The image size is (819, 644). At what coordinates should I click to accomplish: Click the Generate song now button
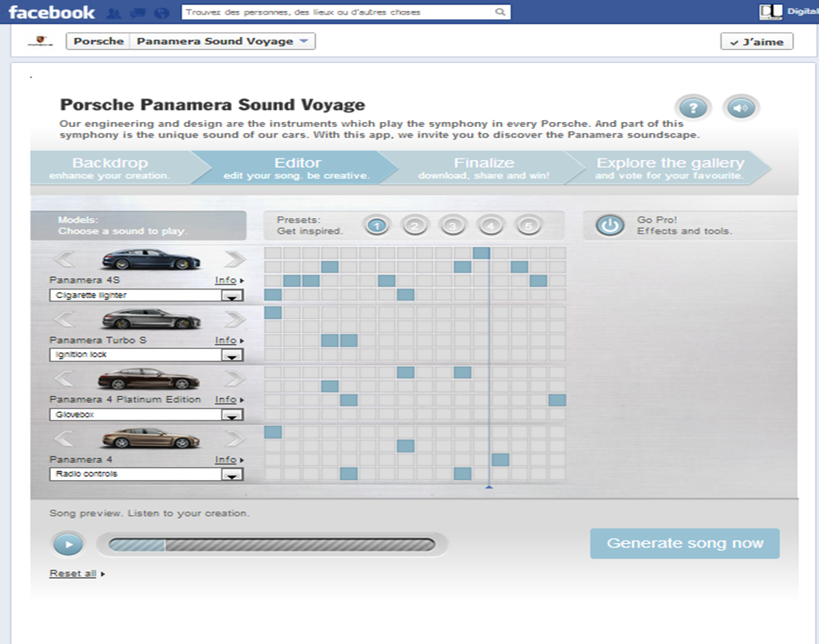click(x=685, y=544)
